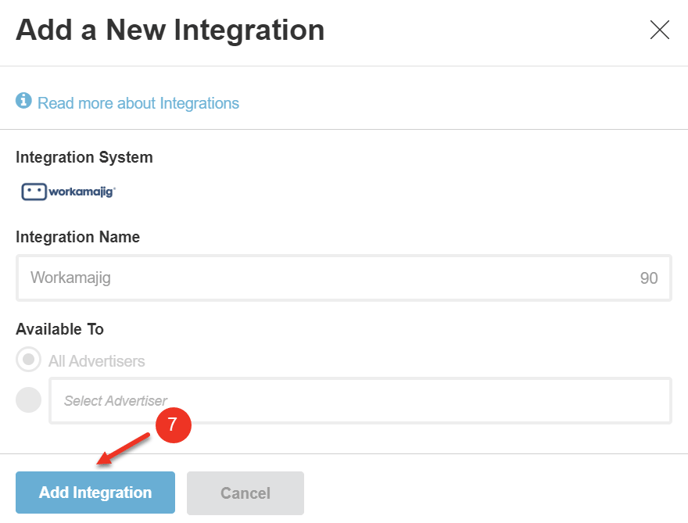Select the All Advertisers radio button
Viewport: 688px width, 523px height.
pyautogui.click(x=29, y=359)
